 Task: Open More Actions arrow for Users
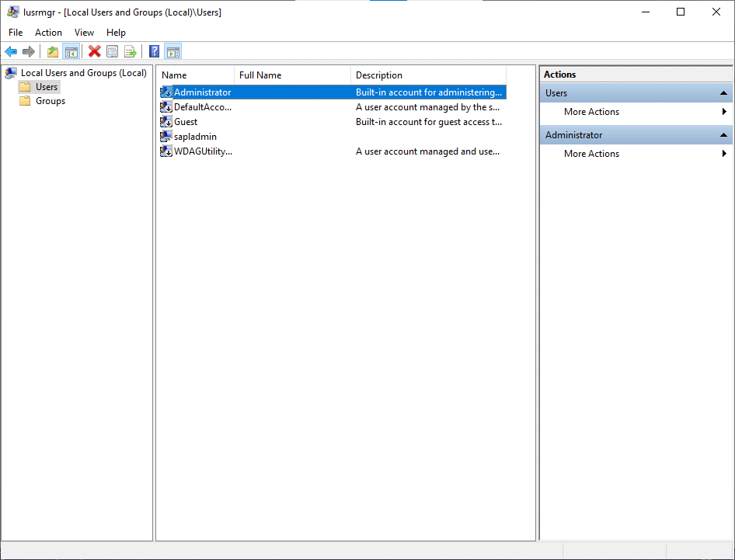[x=724, y=111]
